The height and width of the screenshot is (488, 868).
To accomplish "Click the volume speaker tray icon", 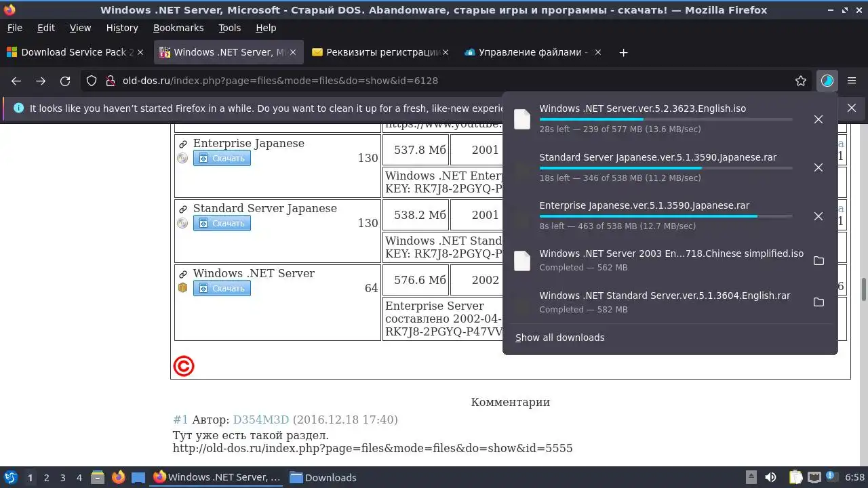I will coord(770,478).
